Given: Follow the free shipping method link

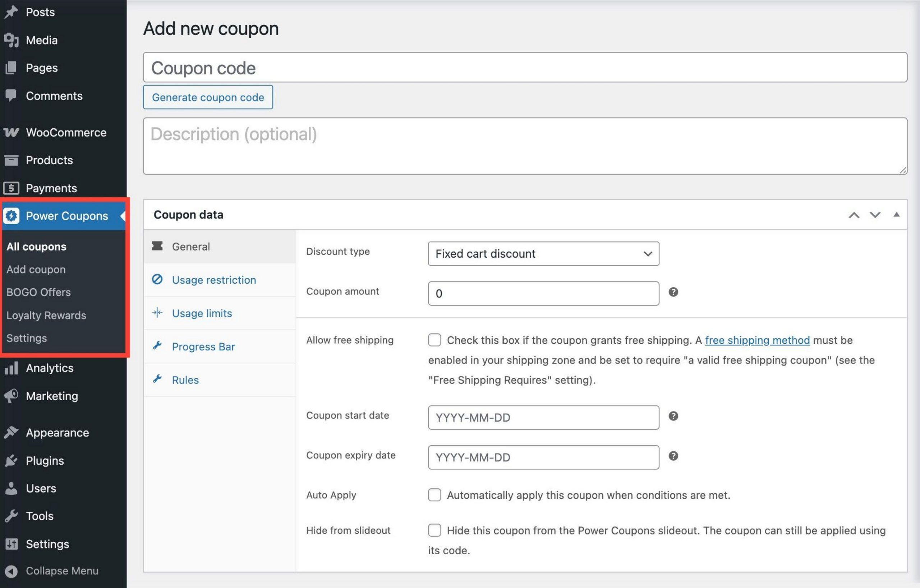Looking at the screenshot, I should 757,340.
